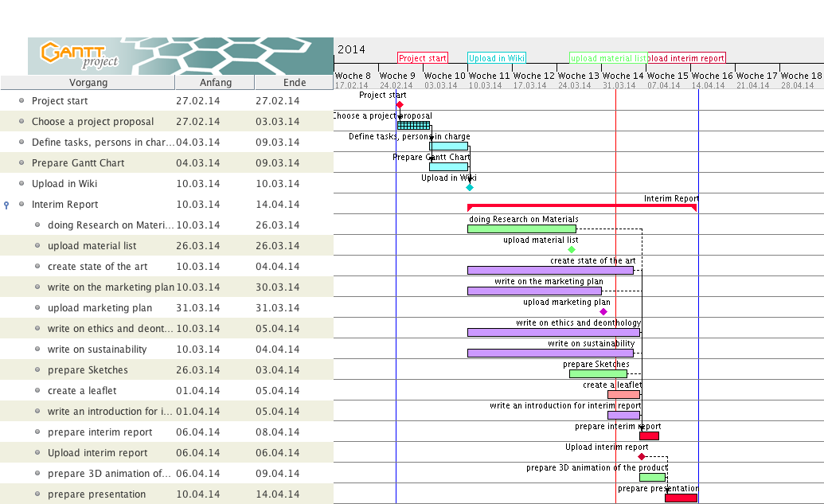Select the green upload material list diamond
824x504 pixels.
pos(572,250)
